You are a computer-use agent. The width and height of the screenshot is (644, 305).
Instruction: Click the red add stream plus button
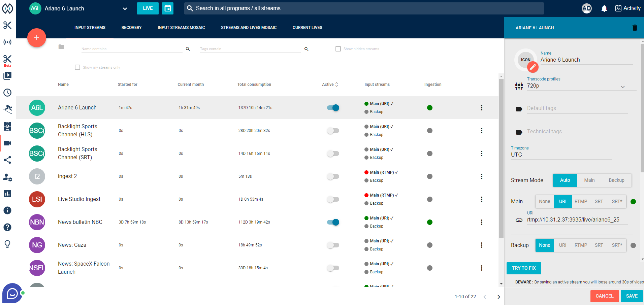(37, 38)
